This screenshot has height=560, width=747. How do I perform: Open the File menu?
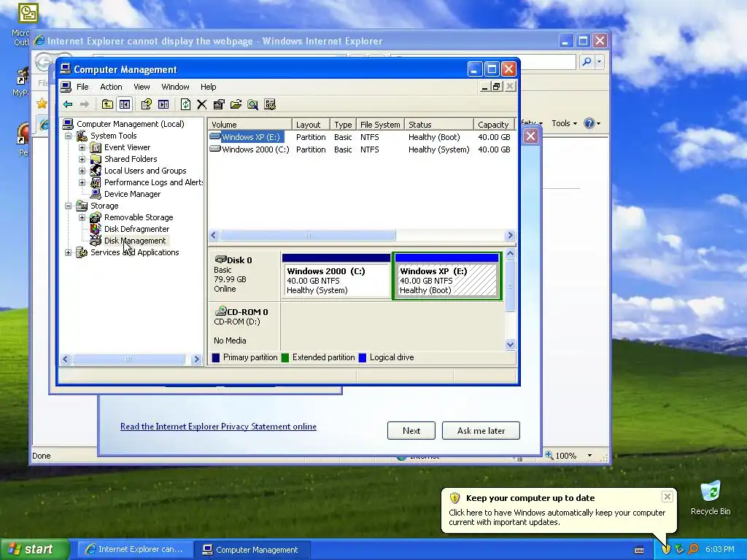(x=83, y=87)
